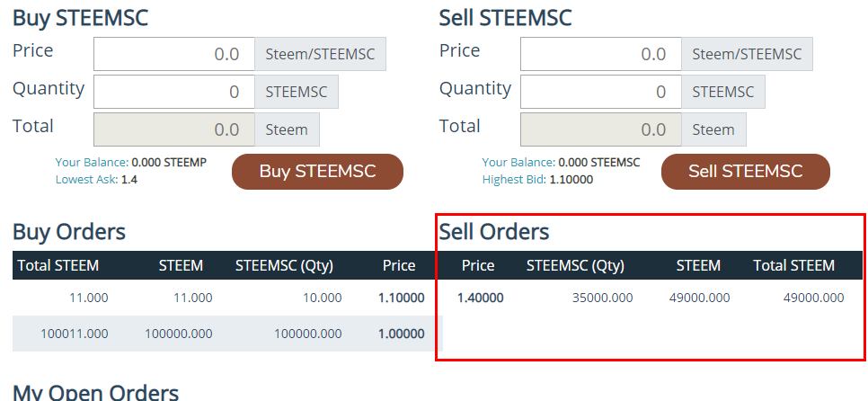Click the Your Balance link under Buy
Screen dimensions: 868x401
pyautogui.click(x=92, y=163)
